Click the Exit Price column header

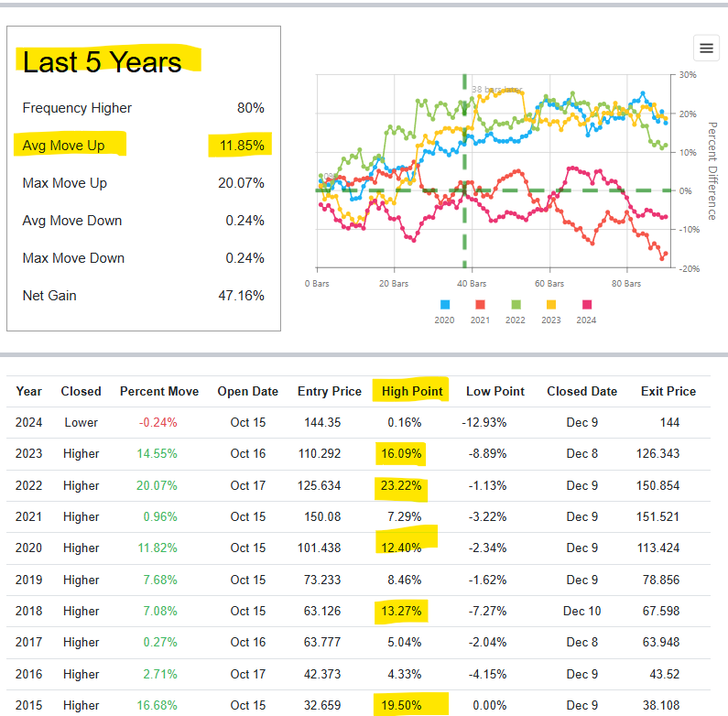668,391
